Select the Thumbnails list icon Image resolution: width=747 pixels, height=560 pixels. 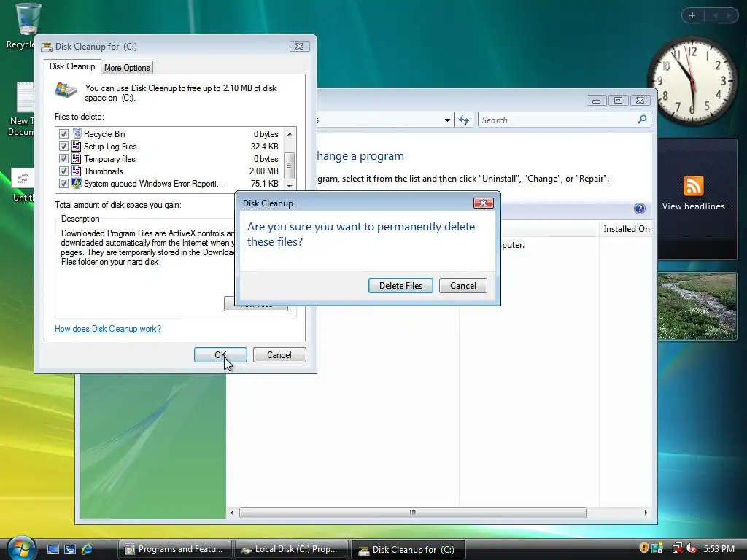(x=77, y=171)
